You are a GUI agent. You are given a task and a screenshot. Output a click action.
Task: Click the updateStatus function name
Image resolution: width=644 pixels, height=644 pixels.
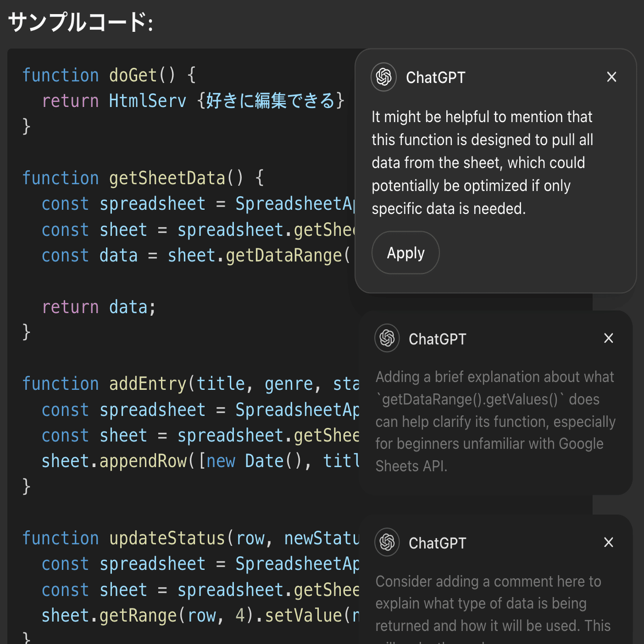click(167, 538)
